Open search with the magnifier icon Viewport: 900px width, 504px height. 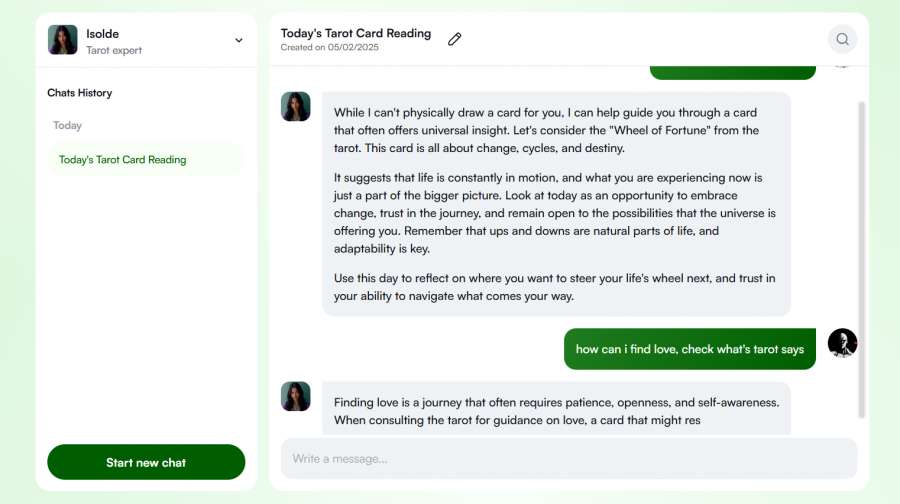pyautogui.click(x=842, y=39)
